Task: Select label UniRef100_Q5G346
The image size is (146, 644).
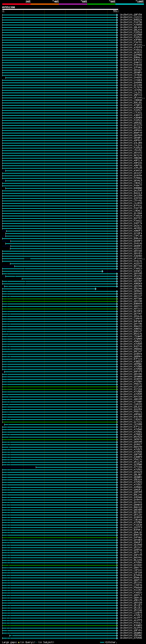Action: pyautogui.click(x=131, y=289)
